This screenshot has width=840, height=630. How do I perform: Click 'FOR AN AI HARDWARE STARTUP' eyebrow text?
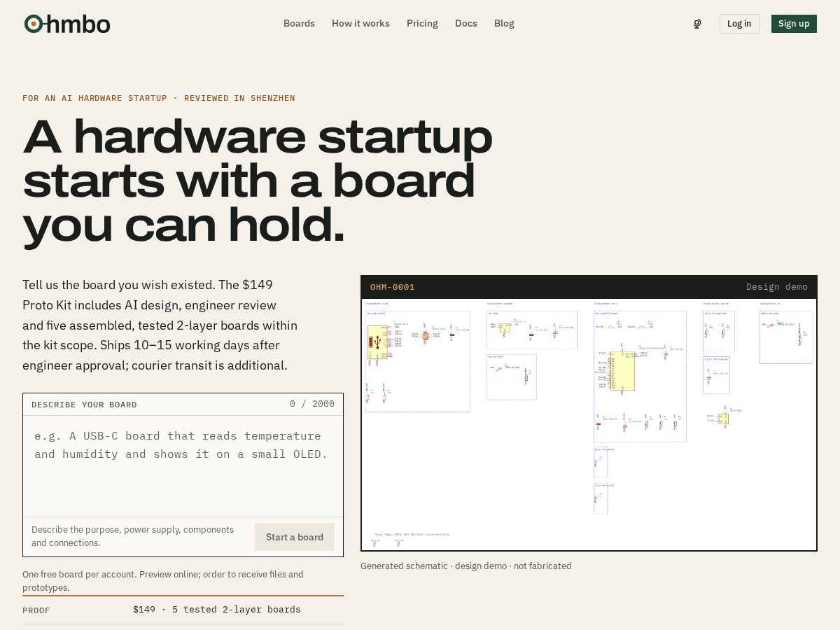(x=159, y=98)
